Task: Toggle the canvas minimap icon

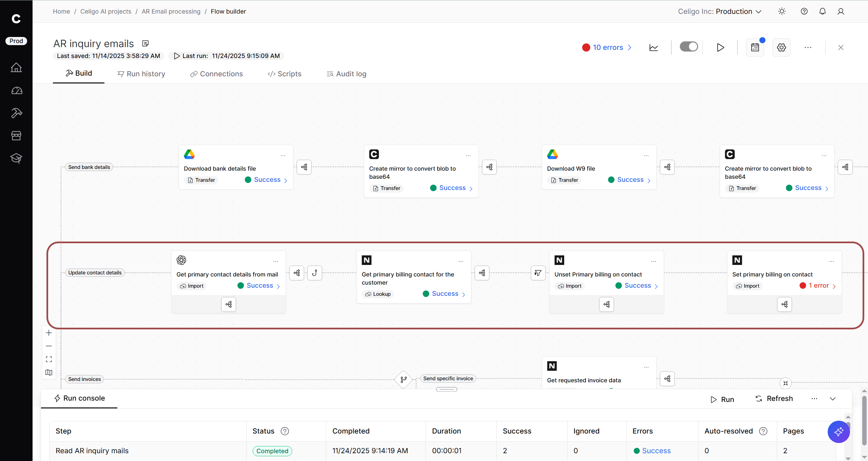Action: 49,372
